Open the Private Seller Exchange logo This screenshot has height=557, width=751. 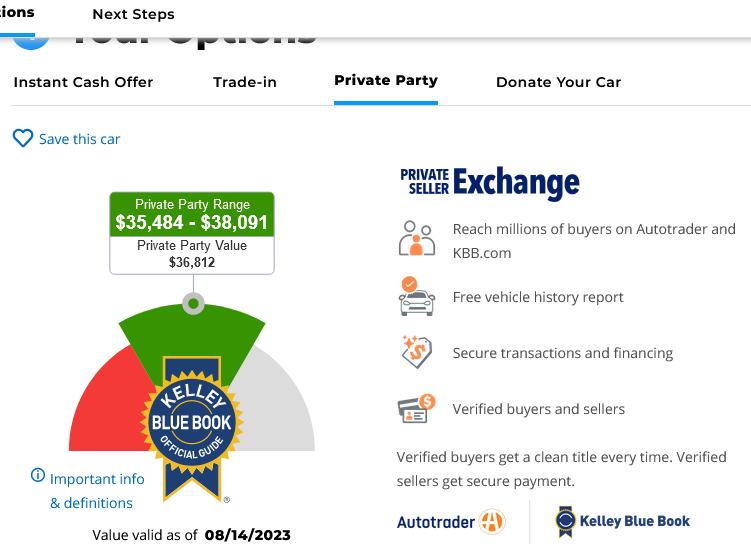tap(489, 182)
